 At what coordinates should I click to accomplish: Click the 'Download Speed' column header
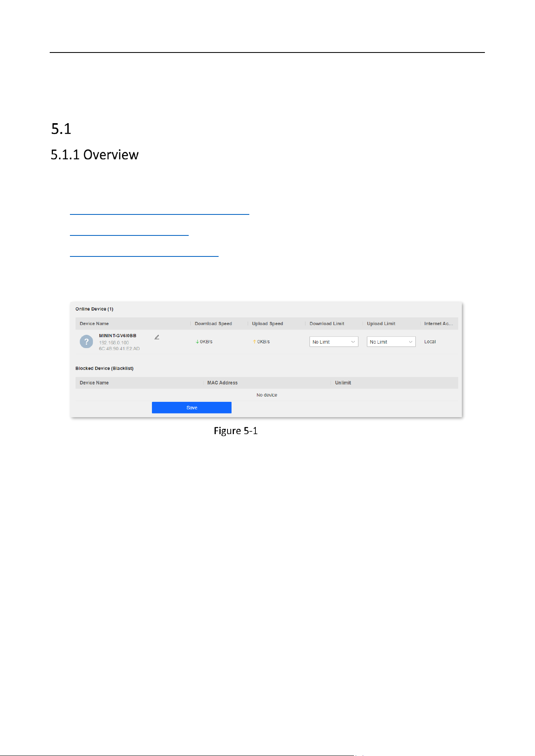point(213,323)
